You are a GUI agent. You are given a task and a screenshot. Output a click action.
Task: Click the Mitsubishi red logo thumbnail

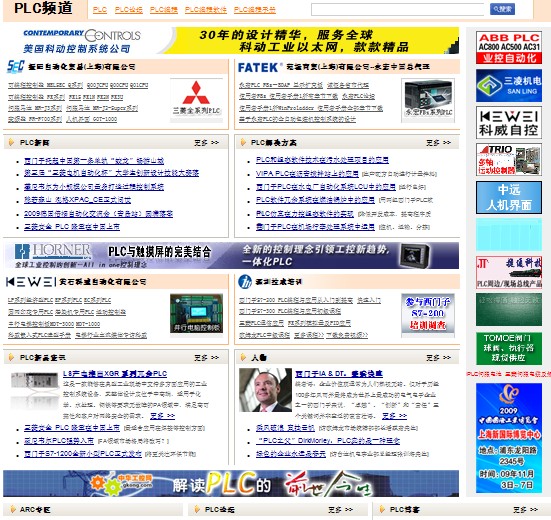click(196, 100)
